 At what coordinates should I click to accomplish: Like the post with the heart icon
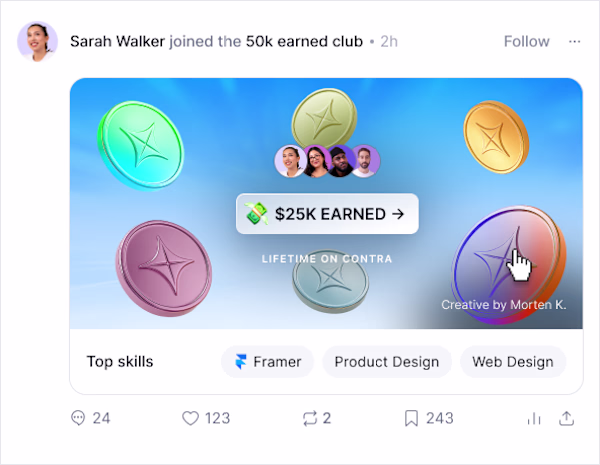pos(190,418)
